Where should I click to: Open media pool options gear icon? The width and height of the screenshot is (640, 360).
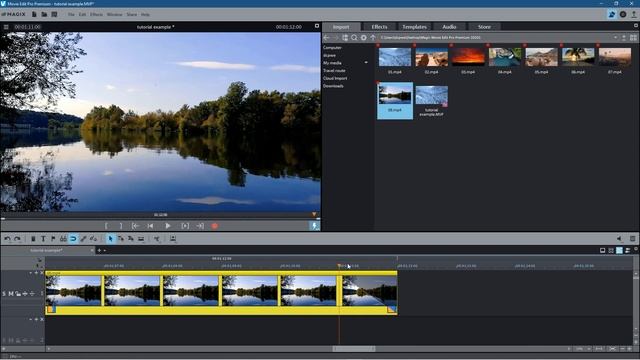(364, 38)
